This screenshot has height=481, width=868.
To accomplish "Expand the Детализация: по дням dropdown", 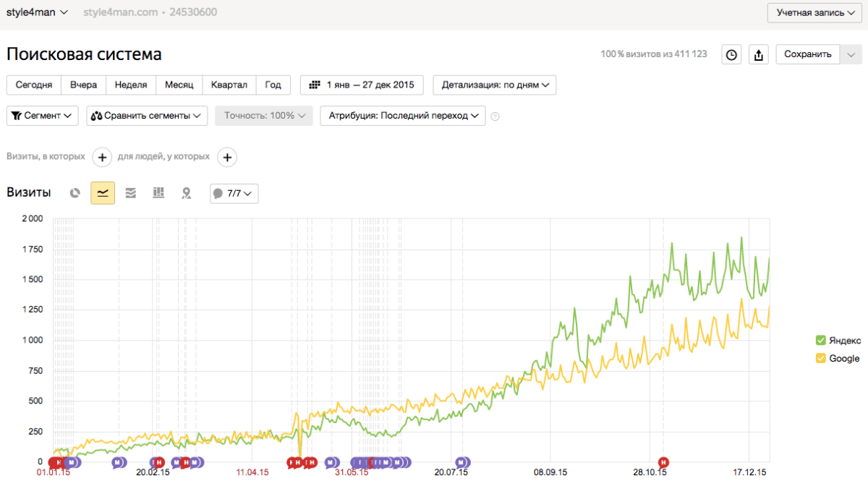I will point(494,85).
